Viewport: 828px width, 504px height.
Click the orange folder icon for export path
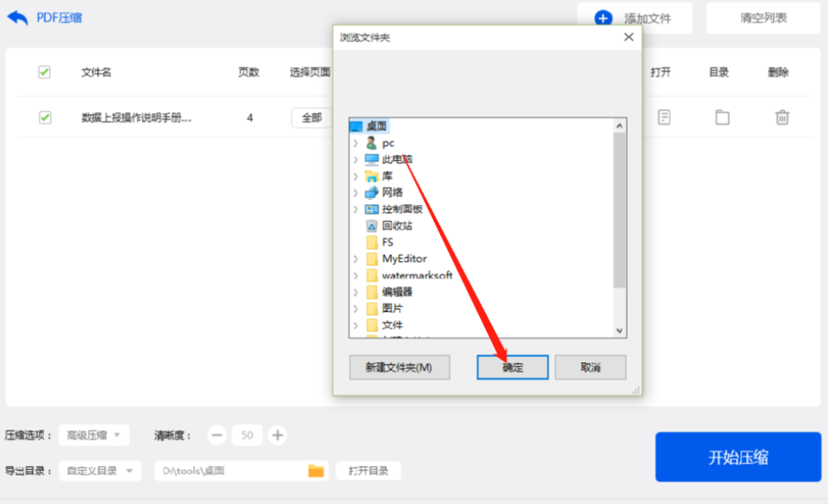coord(316,470)
